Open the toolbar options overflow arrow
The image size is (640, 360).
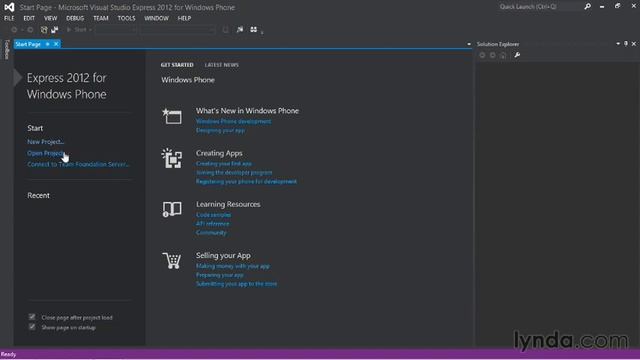click(x=262, y=32)
